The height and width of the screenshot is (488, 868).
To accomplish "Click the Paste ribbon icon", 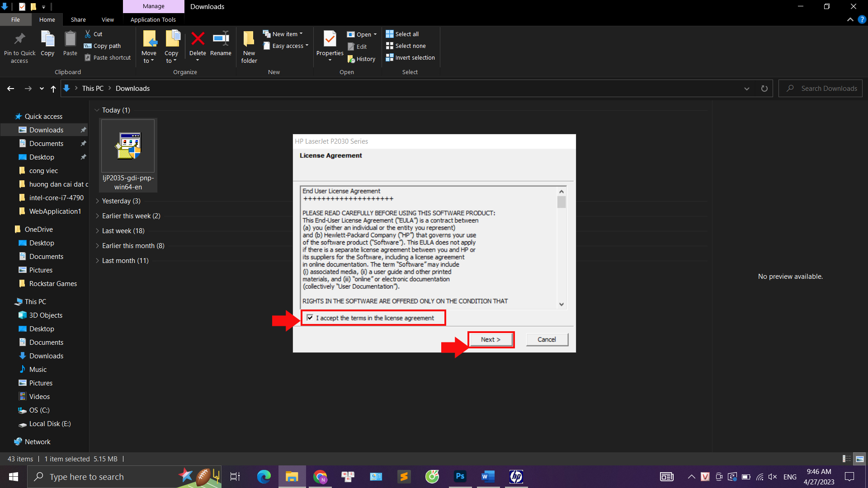I will click(x=70, y=43).
